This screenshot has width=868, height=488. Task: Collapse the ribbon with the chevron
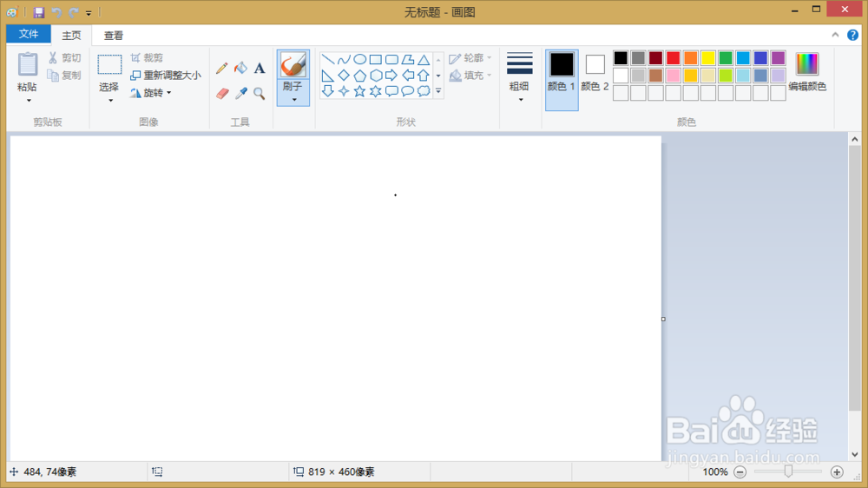point(835,35)
